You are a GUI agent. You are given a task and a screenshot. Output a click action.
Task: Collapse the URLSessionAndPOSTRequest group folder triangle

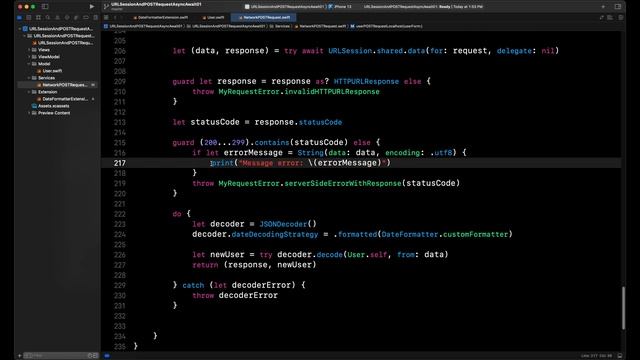24,36
